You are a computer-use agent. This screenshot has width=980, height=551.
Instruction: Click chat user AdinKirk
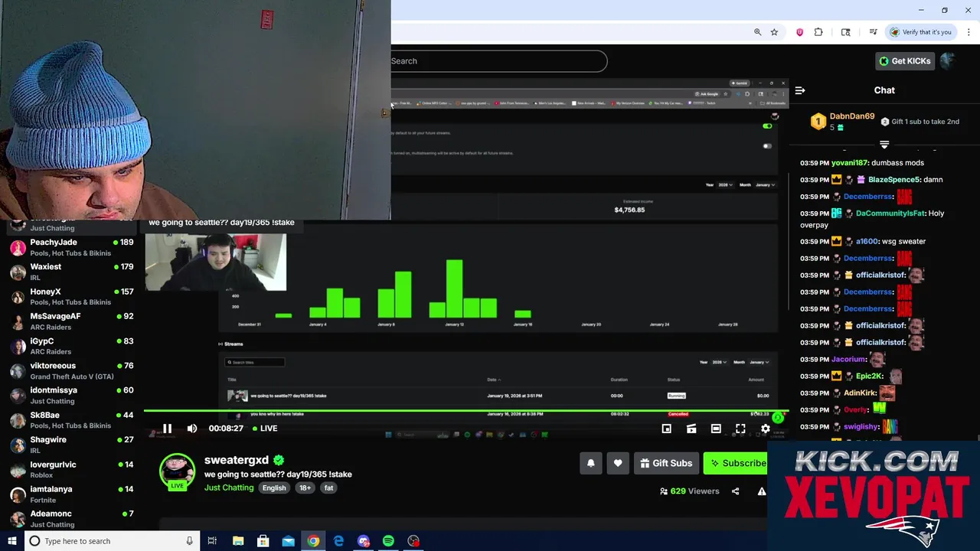[860, 393]
